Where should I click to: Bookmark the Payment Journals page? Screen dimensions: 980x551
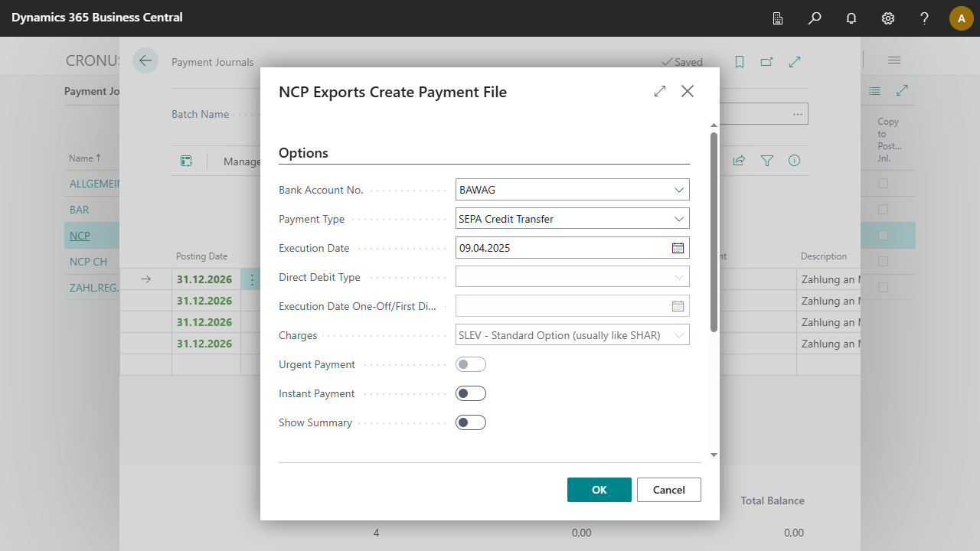coord(740,62)
